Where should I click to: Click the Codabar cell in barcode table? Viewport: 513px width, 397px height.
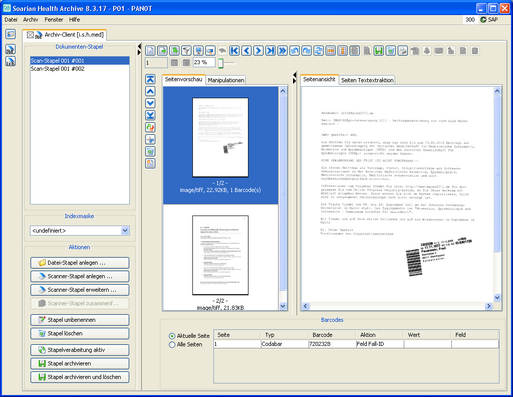tap(284, 344)
